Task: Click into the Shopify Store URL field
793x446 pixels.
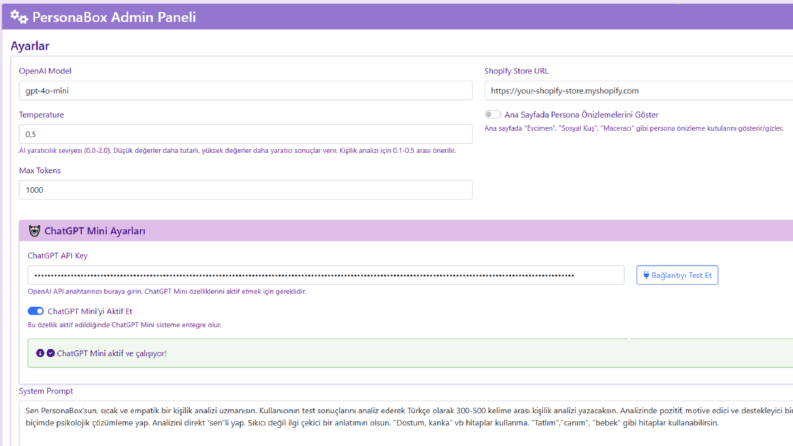Action: (639, 91)
